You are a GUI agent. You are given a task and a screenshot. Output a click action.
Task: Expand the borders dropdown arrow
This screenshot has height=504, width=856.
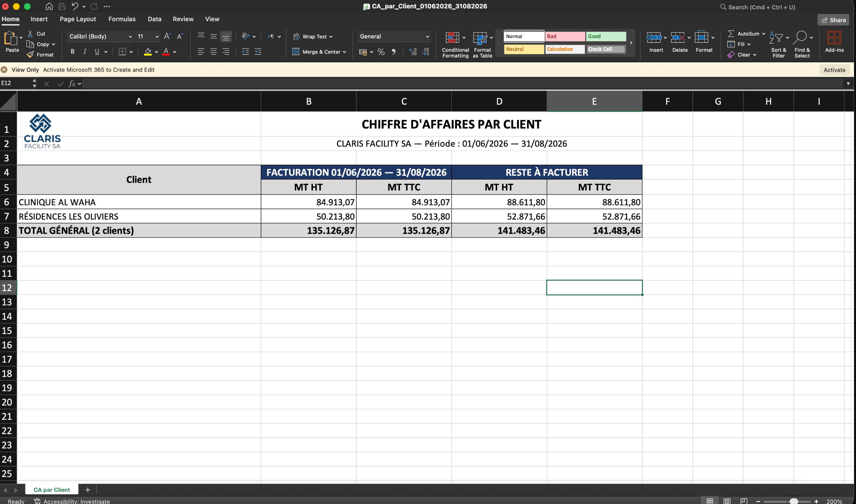click(131, 52)
